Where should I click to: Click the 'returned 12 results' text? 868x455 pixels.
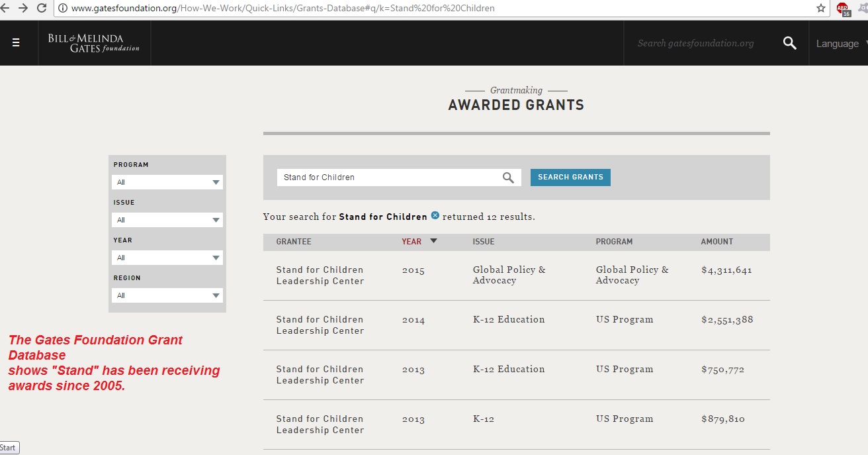[489, 217]
